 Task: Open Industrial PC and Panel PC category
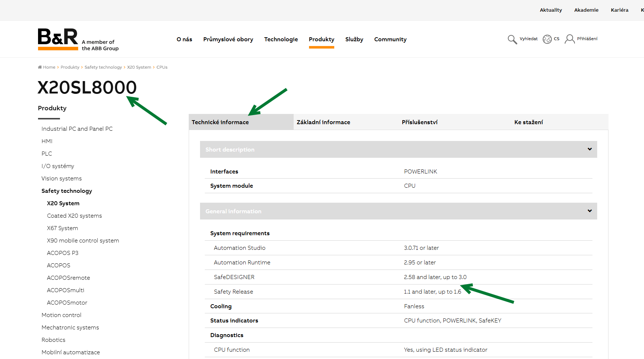click(x=77, y=129)
